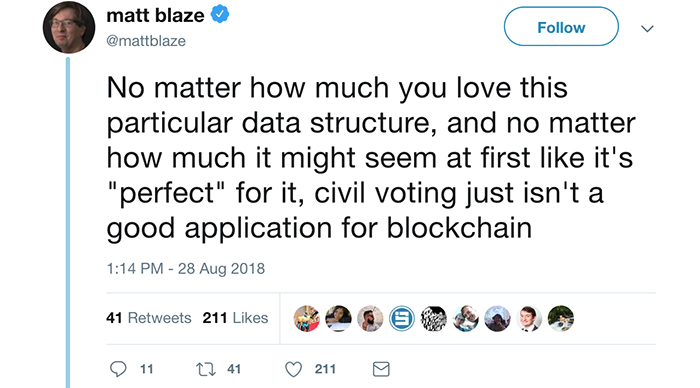Click the @mattblaze handle

pos(146,41)
